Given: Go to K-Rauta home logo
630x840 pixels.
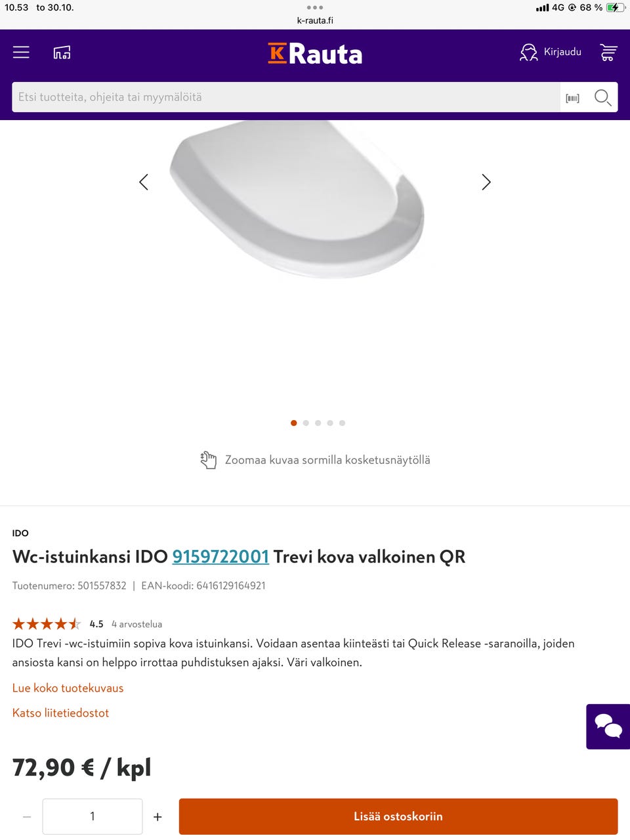Looking at the screenshot, I should coord(315,54).
